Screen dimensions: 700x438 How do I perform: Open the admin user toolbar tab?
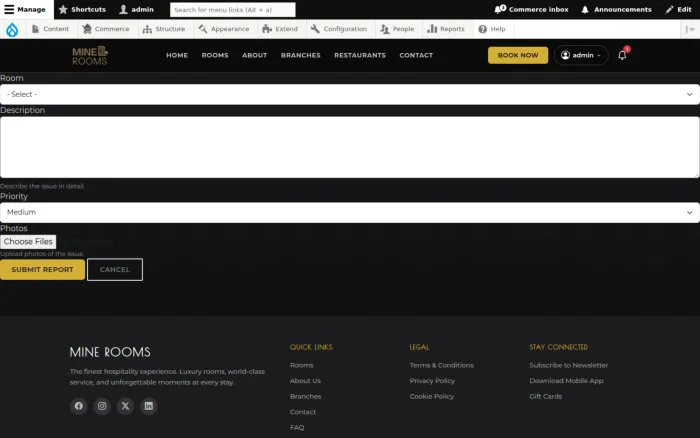(137, 9)
